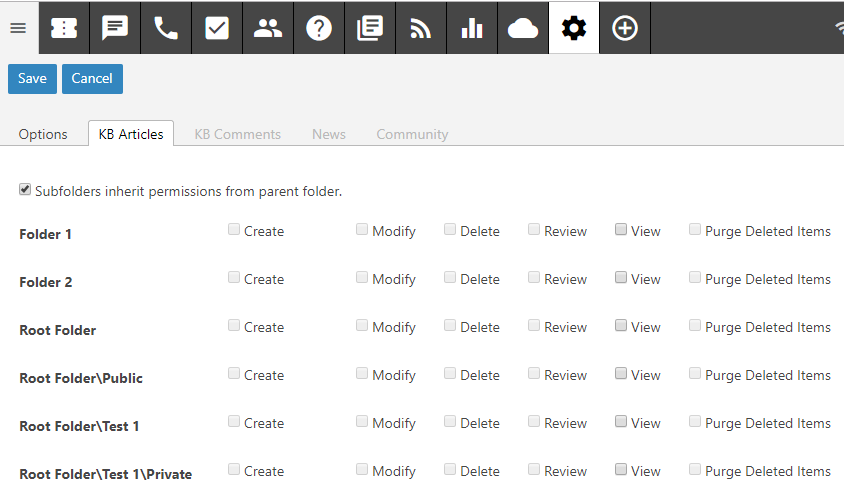Open the phone calls icon
Image resolution: width=844 pixels, height=490 pixels.
[166, 28]
